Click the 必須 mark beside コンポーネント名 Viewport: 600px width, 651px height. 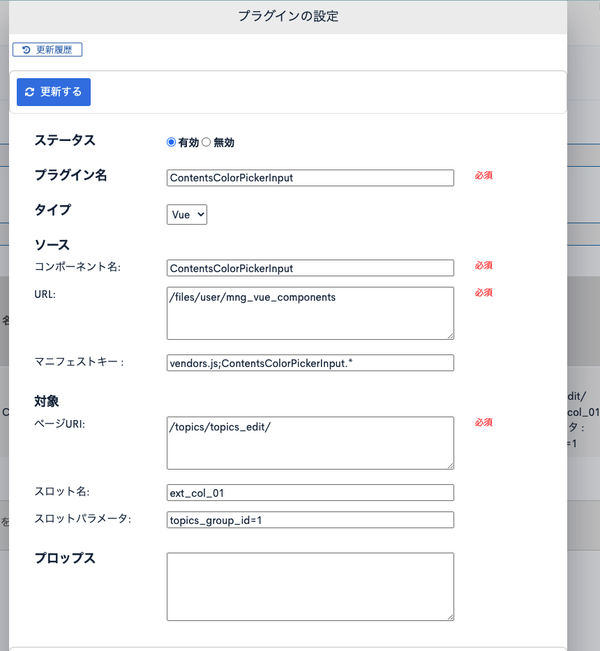(484, 265)
